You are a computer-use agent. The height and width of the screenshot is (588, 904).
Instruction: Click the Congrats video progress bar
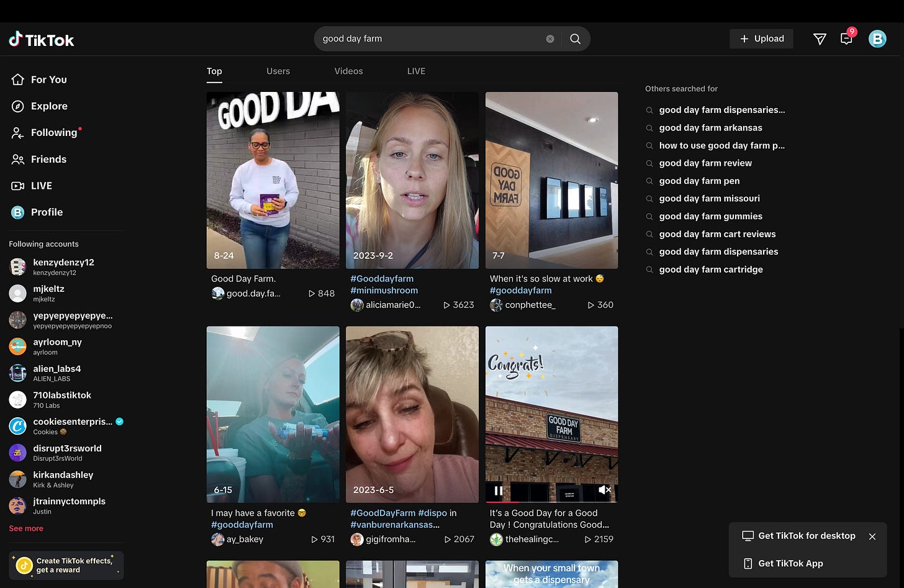(551, 502)
